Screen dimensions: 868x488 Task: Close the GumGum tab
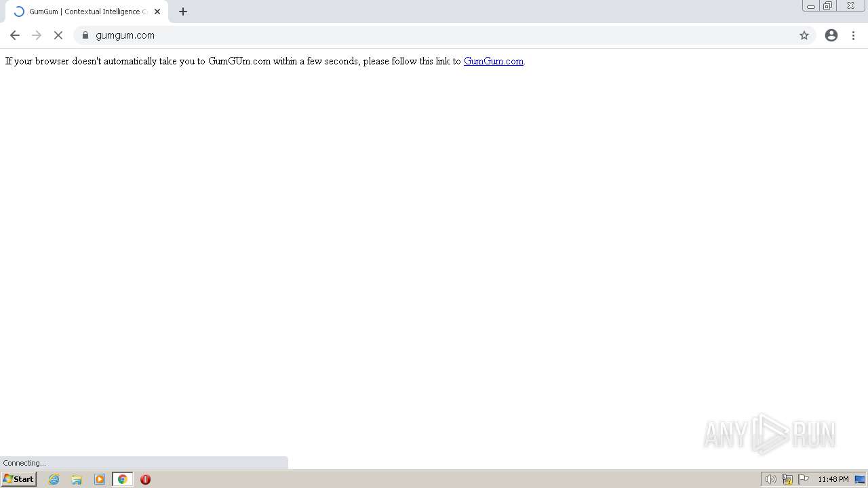(157, 12)
